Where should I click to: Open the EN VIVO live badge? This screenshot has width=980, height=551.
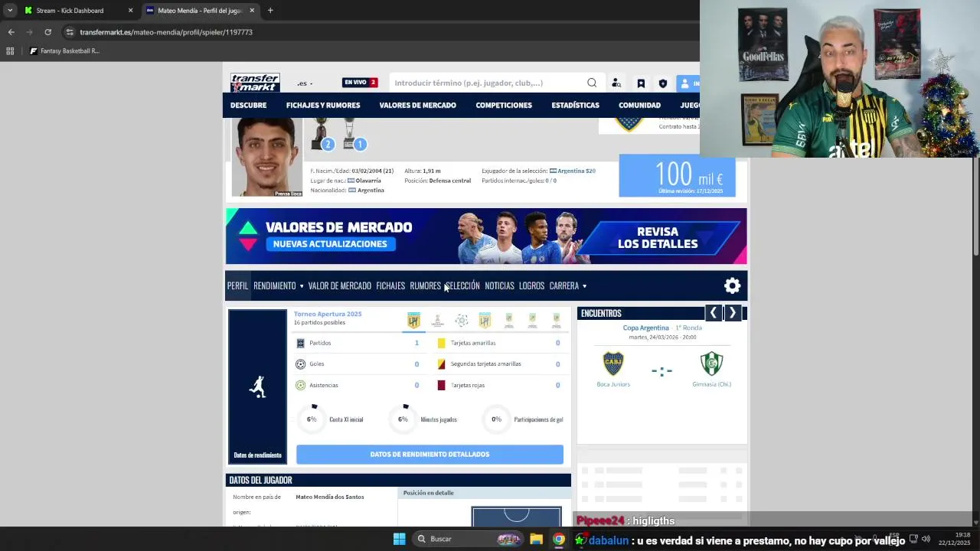pyautogui.click(x=360, y=83)
